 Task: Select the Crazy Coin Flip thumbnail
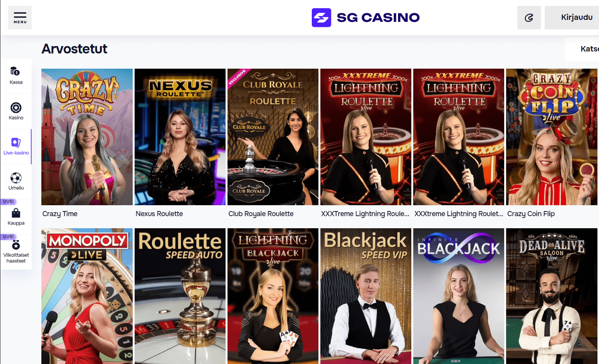(x=552, y=137)
